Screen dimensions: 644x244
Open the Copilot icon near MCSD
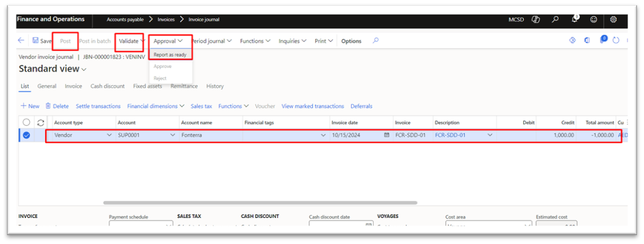(535, 19)
